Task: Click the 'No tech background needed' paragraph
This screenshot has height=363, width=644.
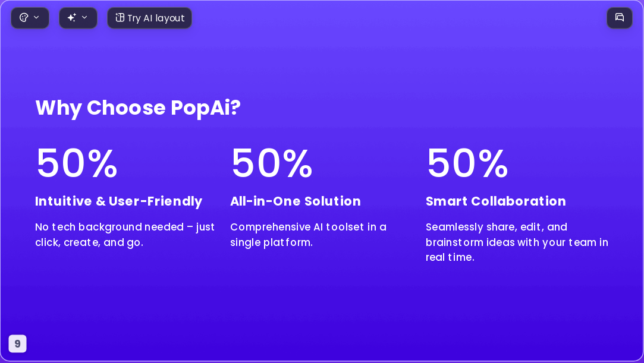Action: point(125,235)
